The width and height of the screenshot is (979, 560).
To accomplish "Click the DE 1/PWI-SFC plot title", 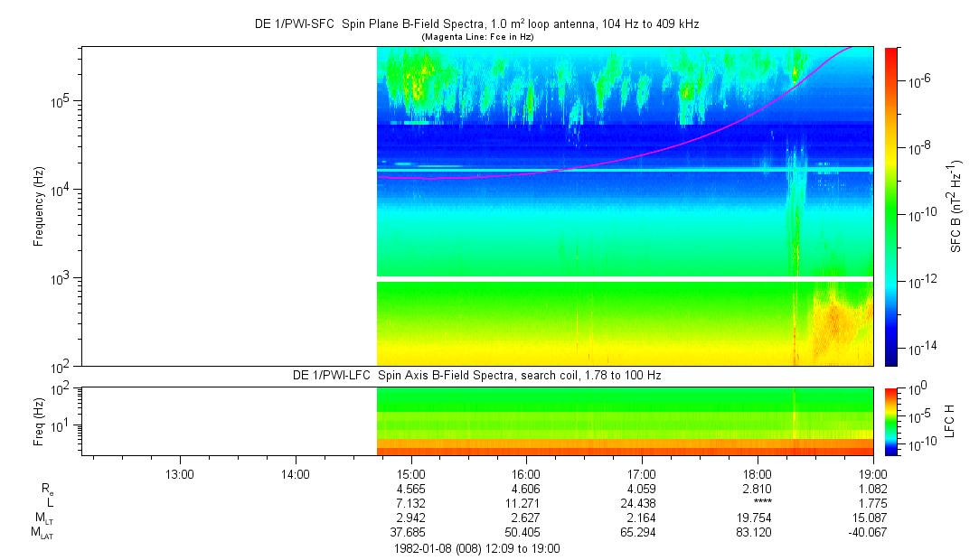I will click(x=476, y=24).
